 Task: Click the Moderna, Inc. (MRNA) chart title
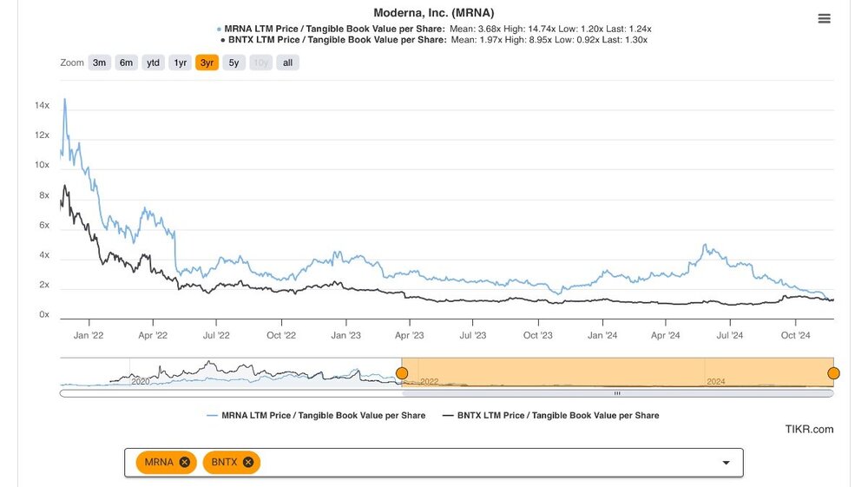tap(434, 13)
